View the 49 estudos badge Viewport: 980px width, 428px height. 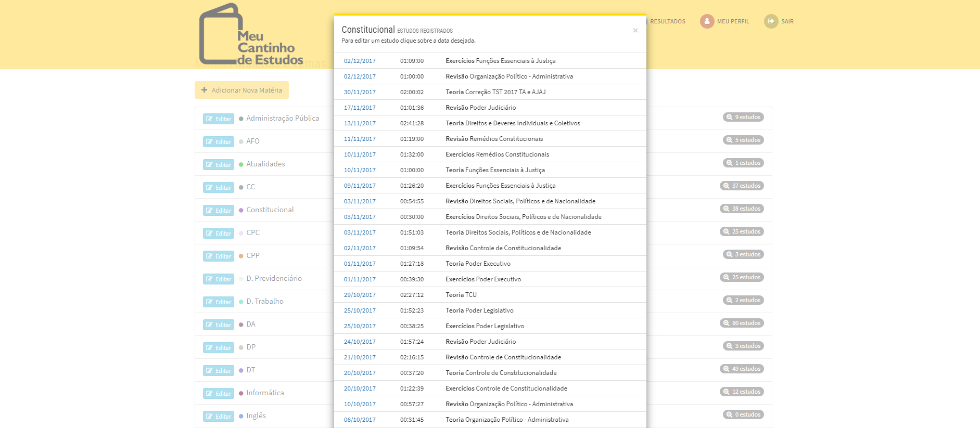coord(742,369)
